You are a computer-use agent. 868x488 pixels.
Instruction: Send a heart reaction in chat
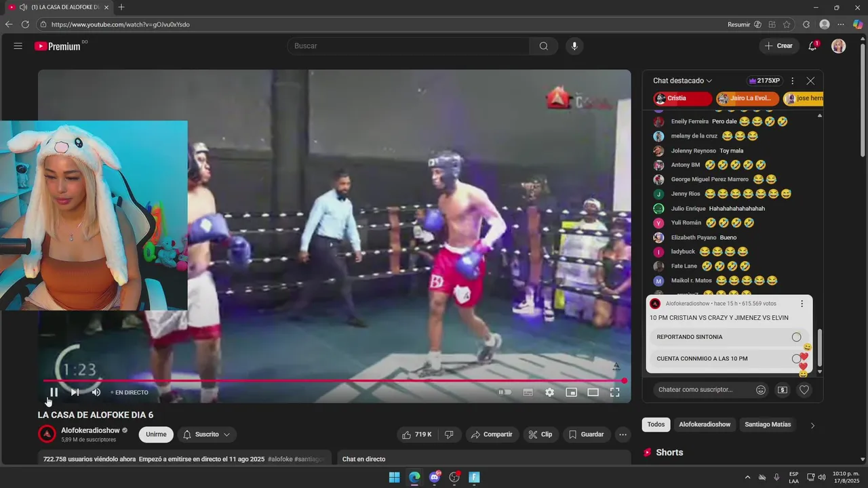tap(804, 390)
